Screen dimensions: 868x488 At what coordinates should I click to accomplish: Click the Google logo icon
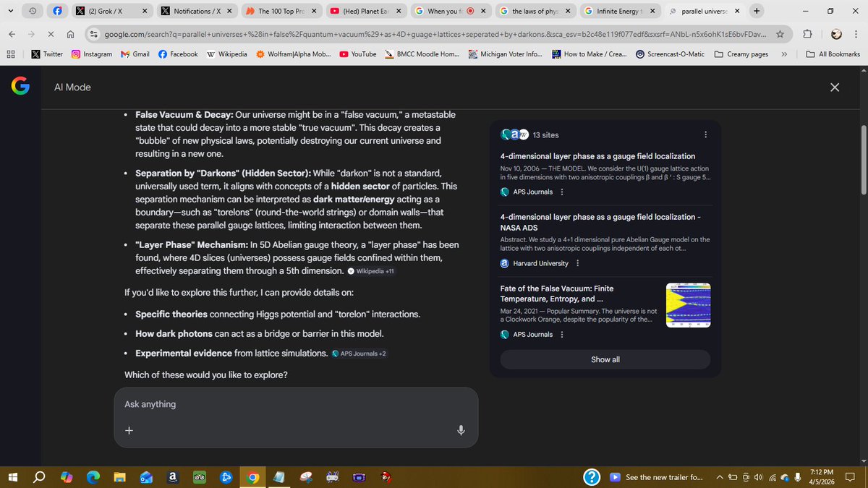(20, 87)
